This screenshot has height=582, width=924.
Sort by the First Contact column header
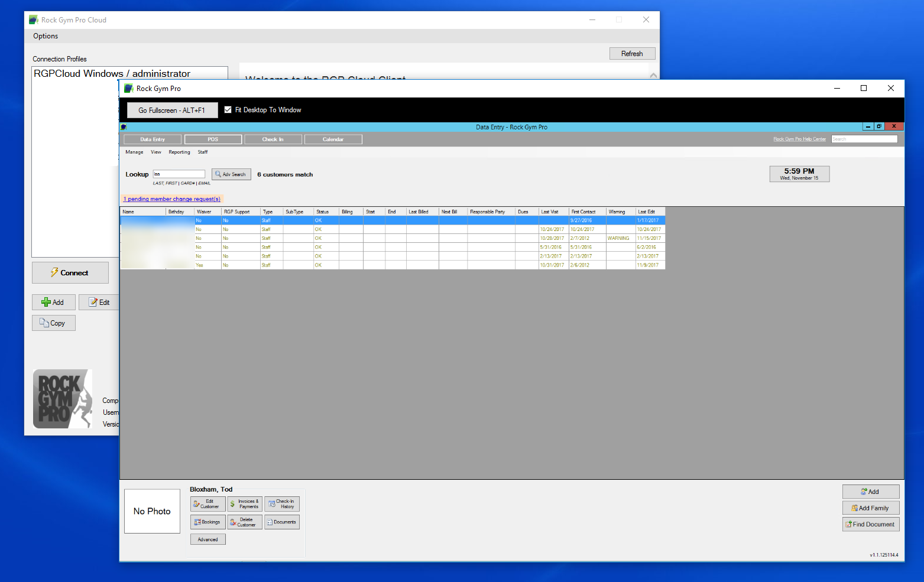tap(588, 212)
